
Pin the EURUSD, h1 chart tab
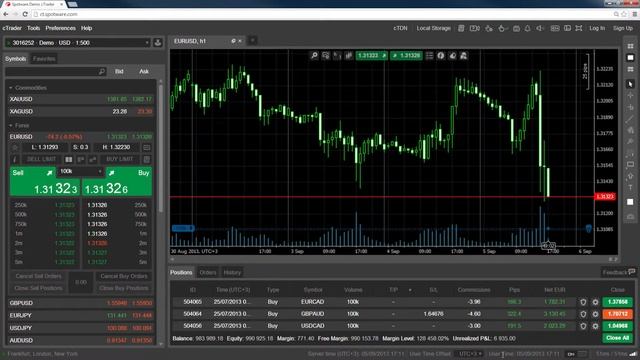pos(233,41)
